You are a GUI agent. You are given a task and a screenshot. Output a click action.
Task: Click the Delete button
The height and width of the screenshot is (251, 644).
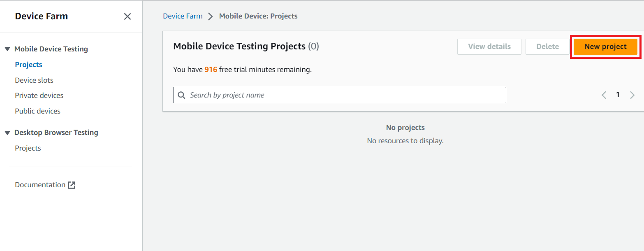[547, 46]
